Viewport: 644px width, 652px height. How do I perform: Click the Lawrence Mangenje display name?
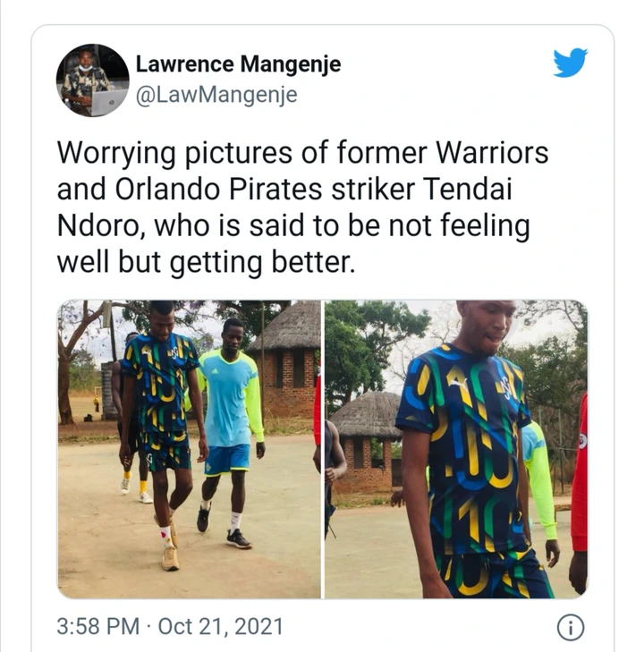click(238, 64)
